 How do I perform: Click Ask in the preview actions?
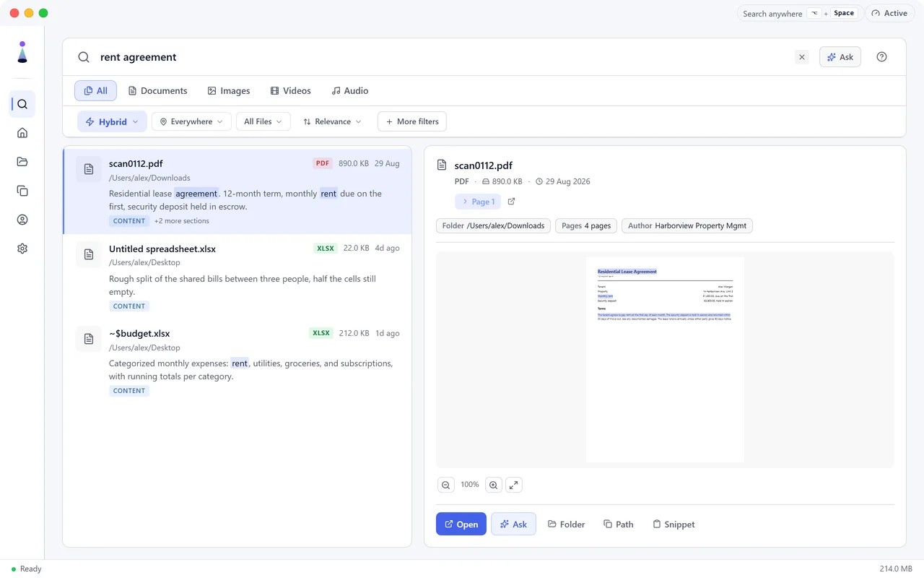[513, 524]
